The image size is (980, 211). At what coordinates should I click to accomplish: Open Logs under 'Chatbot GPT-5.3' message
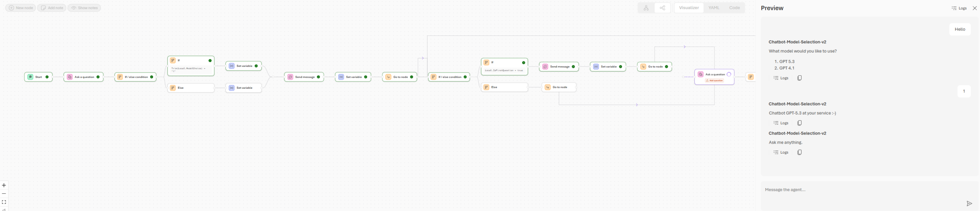click(781, 123)
